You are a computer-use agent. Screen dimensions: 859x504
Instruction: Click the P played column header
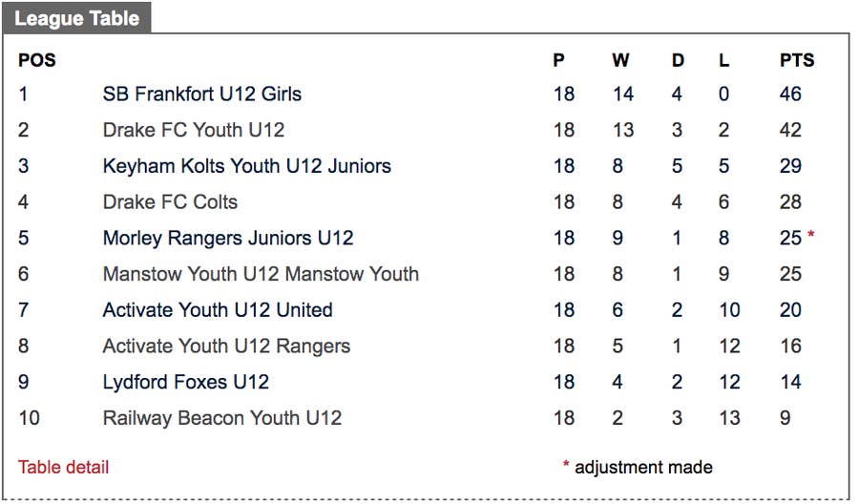558,60
